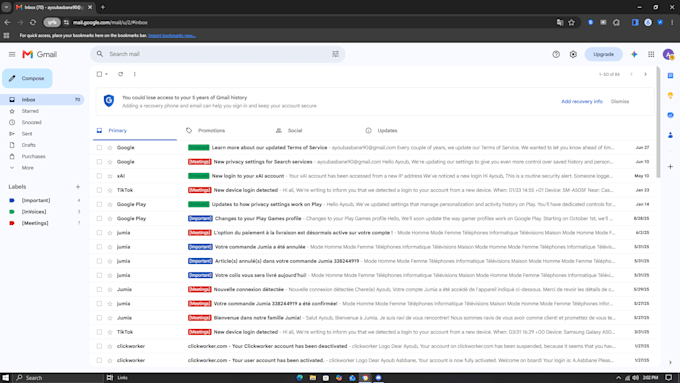Reload the browser page
680x383 pixels.
tap(33, 23)
